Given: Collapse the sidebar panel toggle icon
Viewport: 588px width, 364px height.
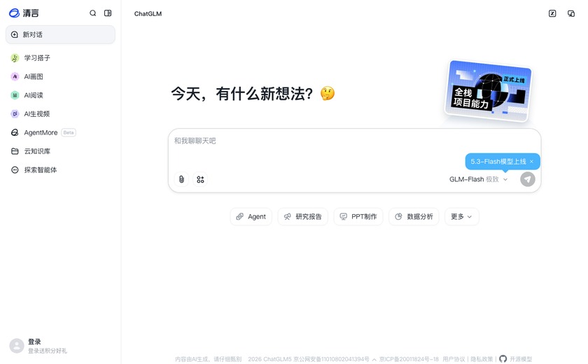Looking at the screenshot, I should click(x=108, y=13).
